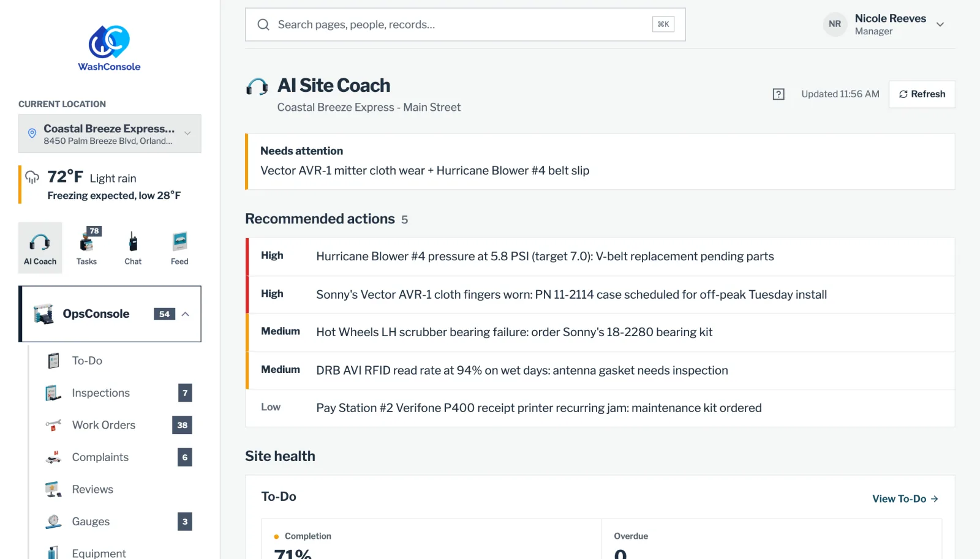Open Complaints in the sidebar
980x559 pixels.
pos(100,457)
